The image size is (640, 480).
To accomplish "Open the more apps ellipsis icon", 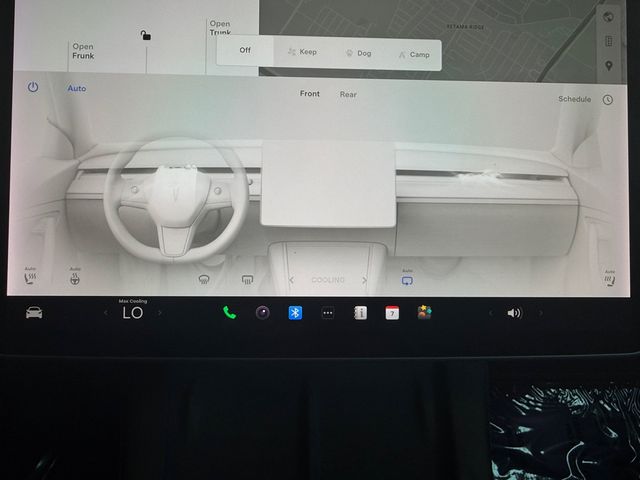I will pos(328,313).
